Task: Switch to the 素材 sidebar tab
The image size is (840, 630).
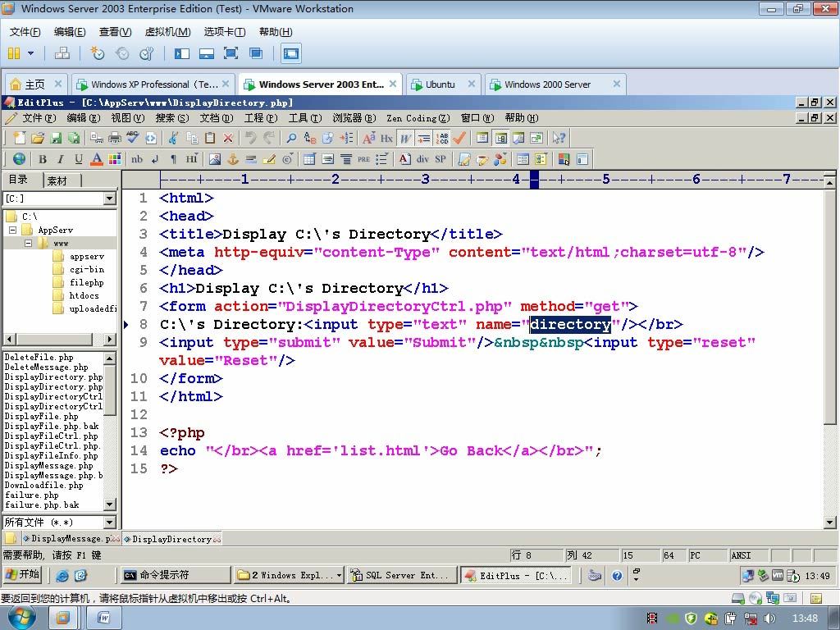Action: [x=58, y=180]
